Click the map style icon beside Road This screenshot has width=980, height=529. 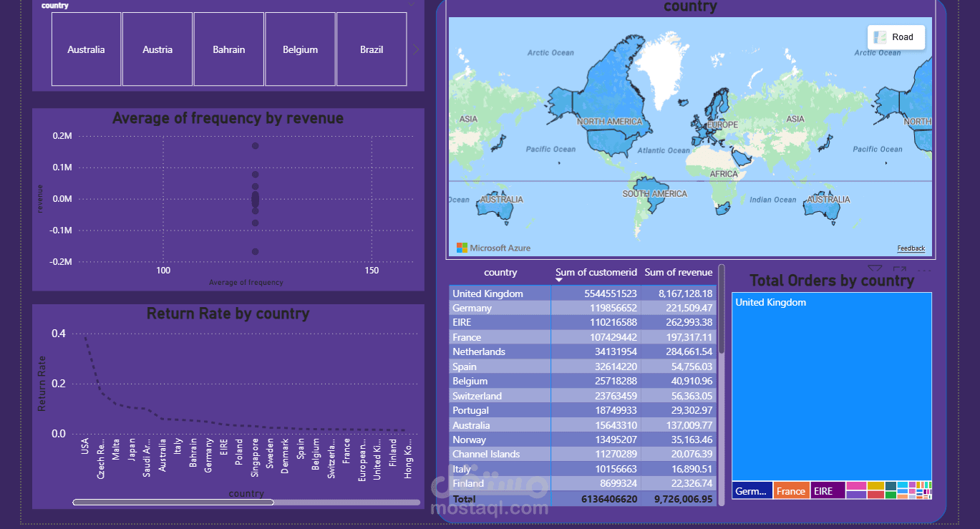880,37
